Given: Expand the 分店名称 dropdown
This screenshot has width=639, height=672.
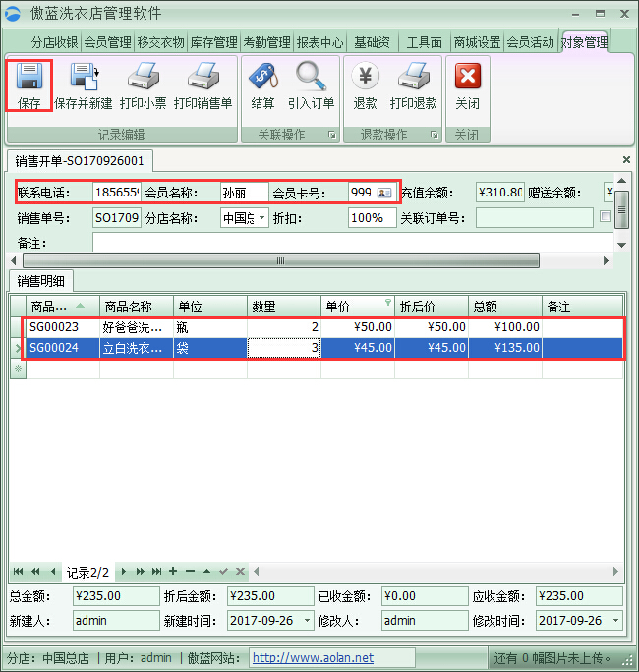Looking at the screenshot, I should pyautogui.click(x=261, y=217).
